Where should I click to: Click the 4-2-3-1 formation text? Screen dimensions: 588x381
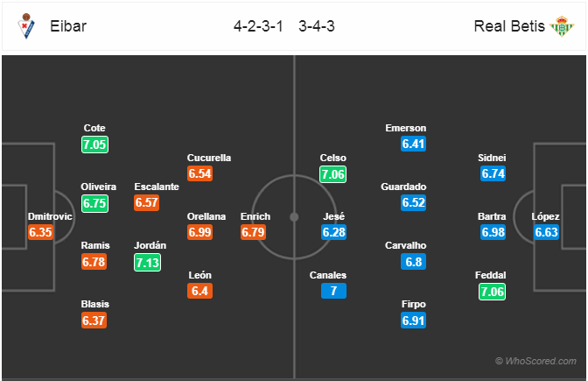coord(258,26)
